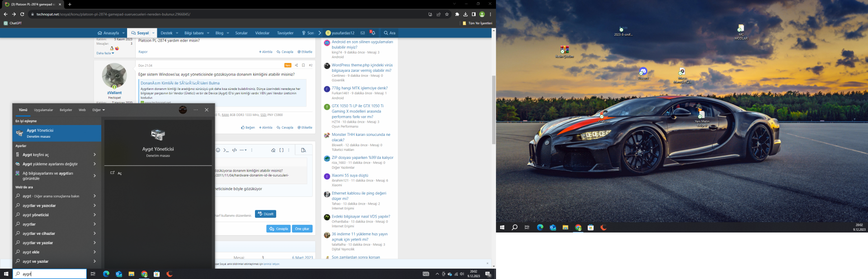The image size is (868, 279).
Task: Click the Düzelt spell-fix button
Action: (265, 214)
